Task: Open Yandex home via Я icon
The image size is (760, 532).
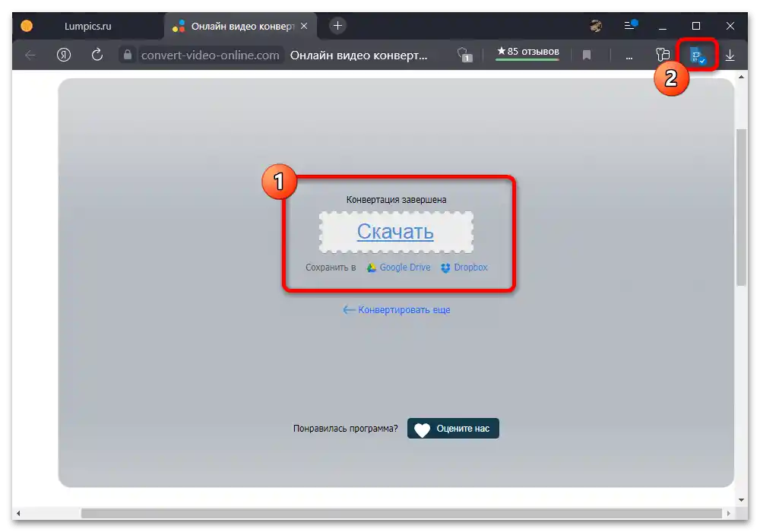Action: (64, 55)
